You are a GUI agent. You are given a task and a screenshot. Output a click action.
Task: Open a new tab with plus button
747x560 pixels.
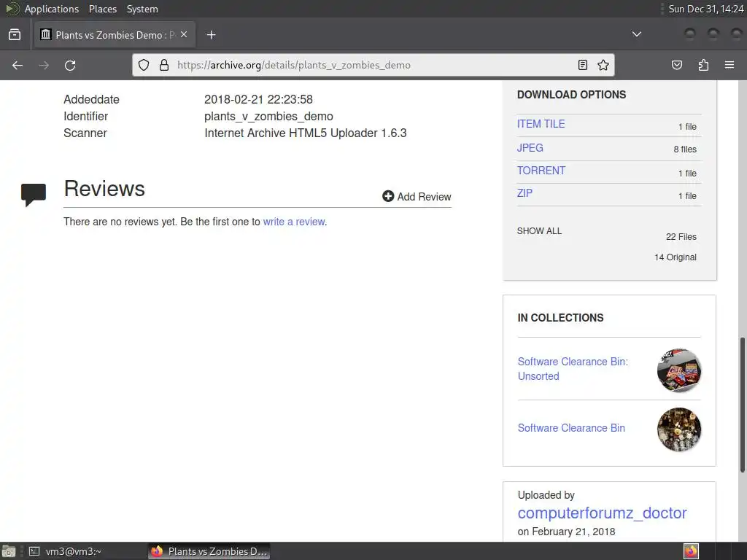pos(211,35)
